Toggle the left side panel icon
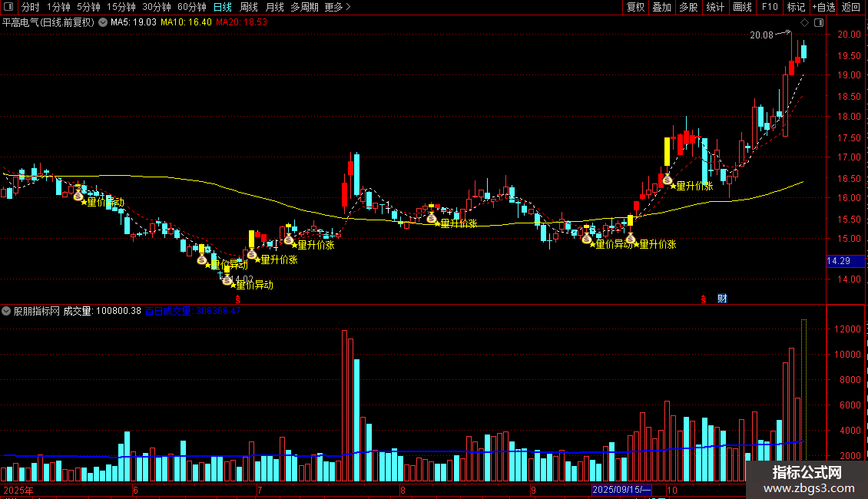This screenshot has height=499, width=868. pyautogui.click(x=8, y=7)
